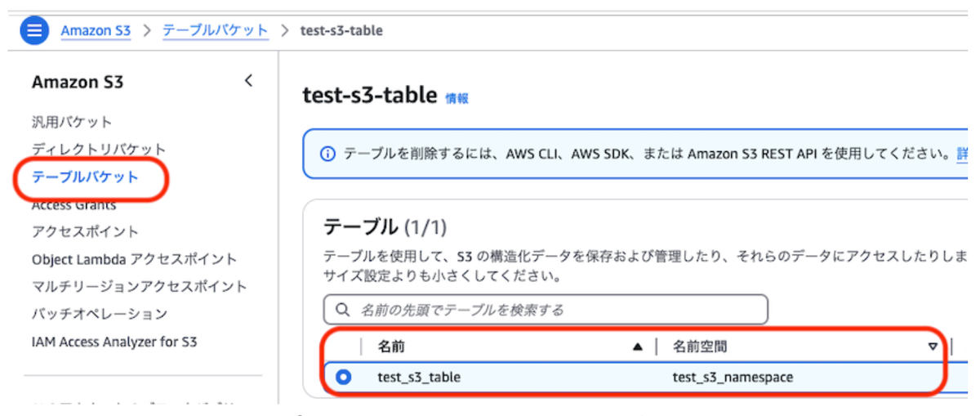
Task: Open マルチリージョンアクセスポイント item
Action: coord(139,287)
